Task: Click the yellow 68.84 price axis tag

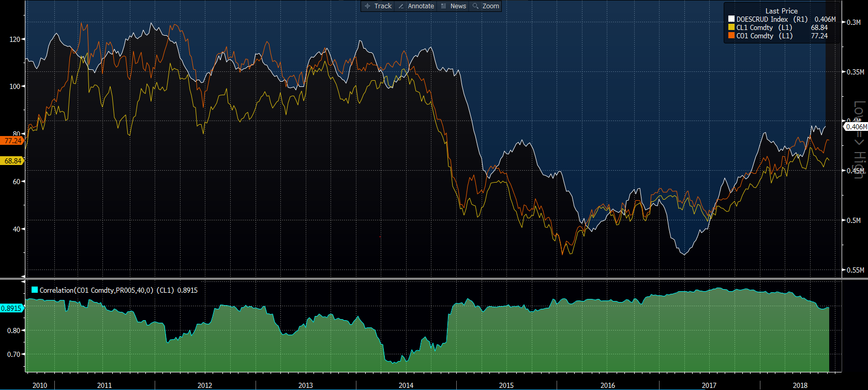Action: (x=12, y=161)
